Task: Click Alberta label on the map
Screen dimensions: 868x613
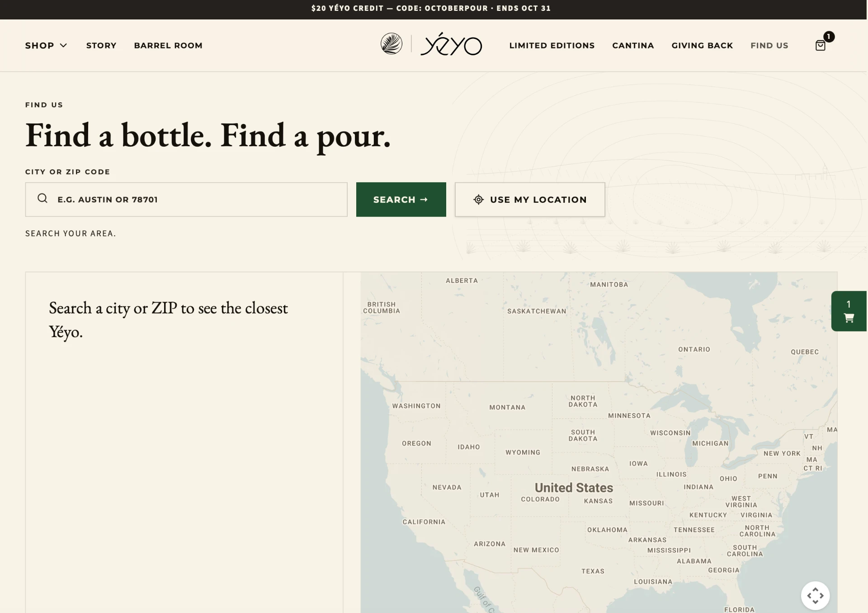Action: click(462, 280)
